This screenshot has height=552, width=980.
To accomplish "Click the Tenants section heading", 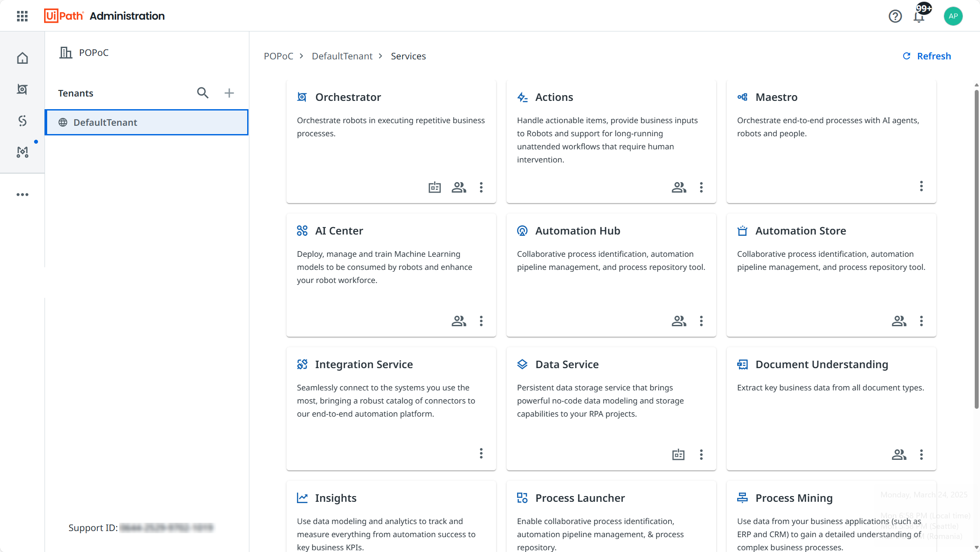I will click(x=76, y=93).
